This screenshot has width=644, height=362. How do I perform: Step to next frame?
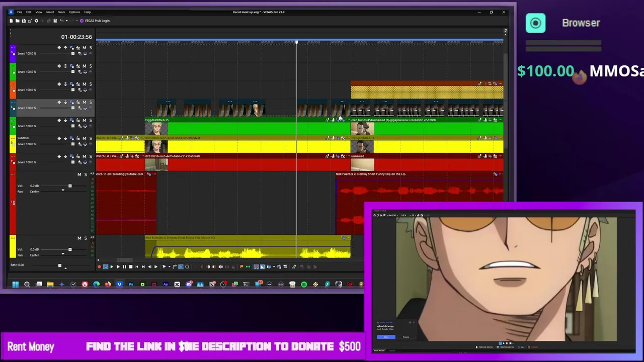155,267
